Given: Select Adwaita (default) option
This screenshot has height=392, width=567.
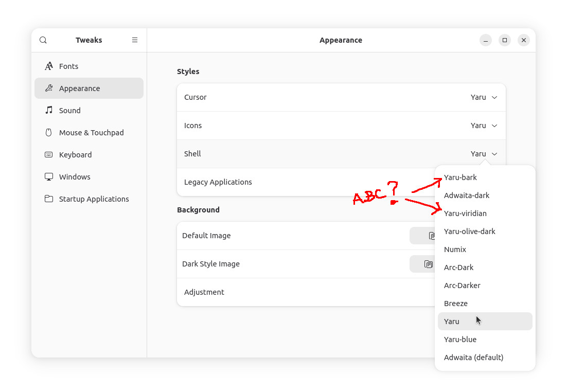Looking at the screenshot, I should tap(473, 358).
